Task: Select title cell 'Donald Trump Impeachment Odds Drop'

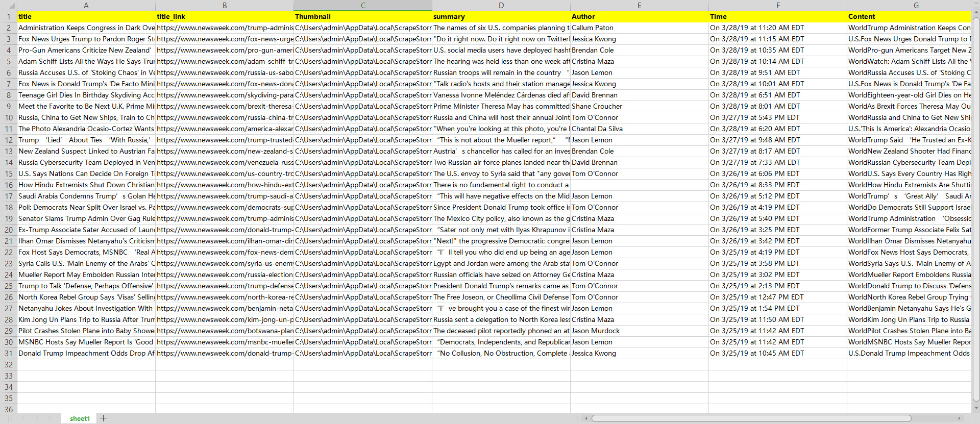Action: coord(86,353)
